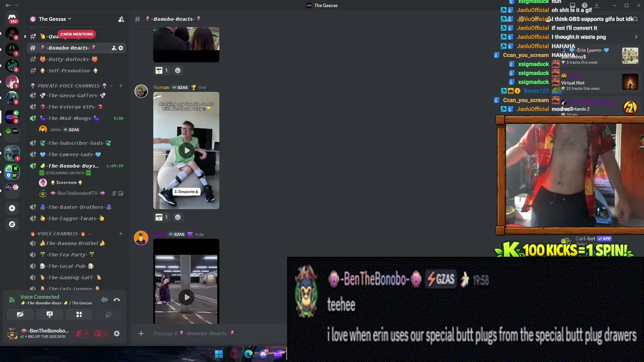Share your screen button

click(x=49, y=314)
